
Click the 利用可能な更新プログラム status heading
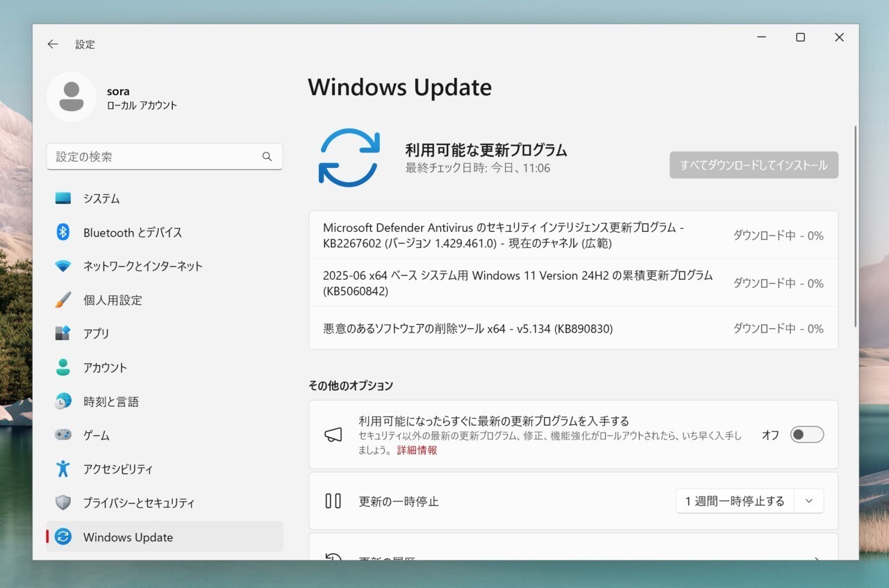[x=486, y=150]
